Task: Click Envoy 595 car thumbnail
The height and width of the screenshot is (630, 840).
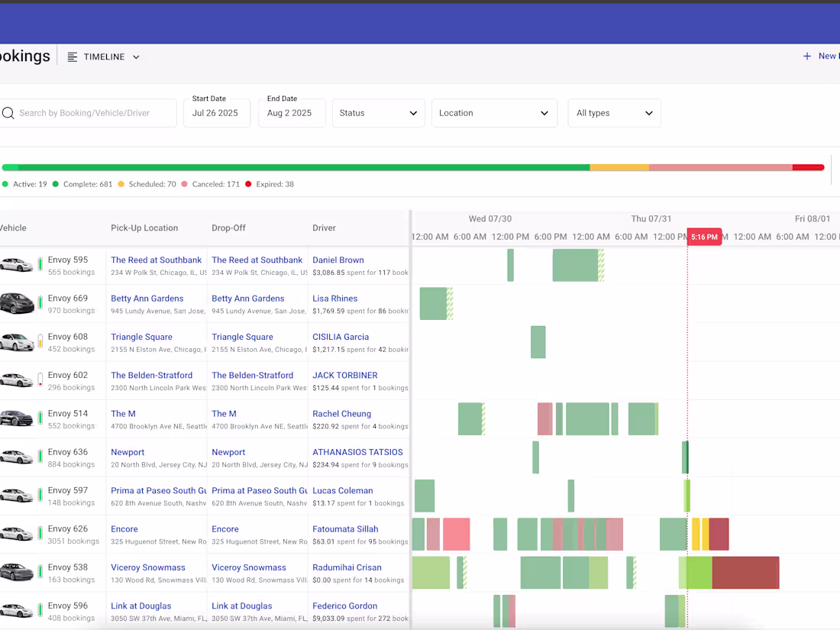Action: point(17,265)
